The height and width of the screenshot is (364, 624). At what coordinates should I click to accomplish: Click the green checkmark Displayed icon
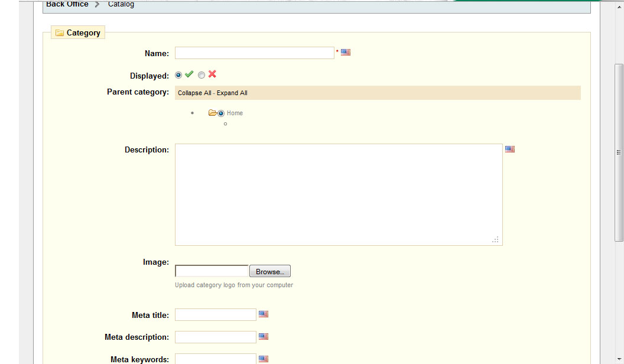click(x=190, y=74)
